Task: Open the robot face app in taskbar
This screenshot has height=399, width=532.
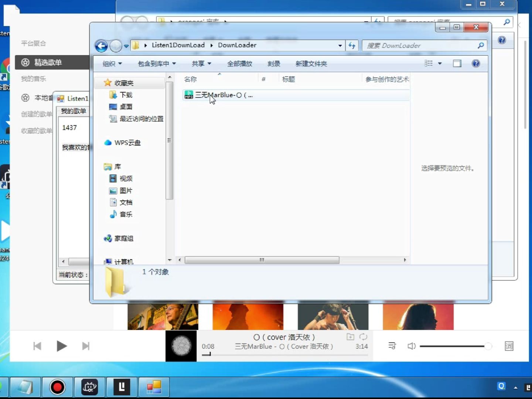Action: tap(90, 387)
